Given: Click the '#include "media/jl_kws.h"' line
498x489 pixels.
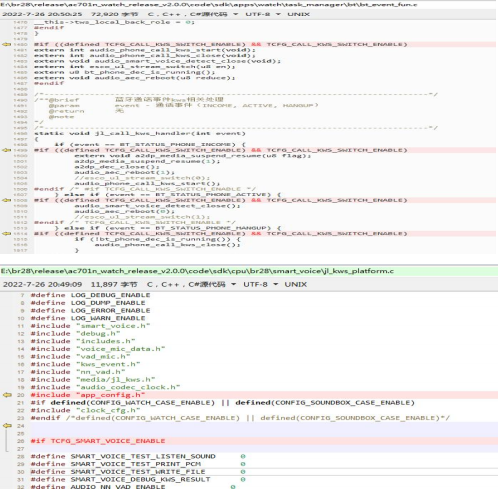Looking at the screenshot, I should point(93,380).
